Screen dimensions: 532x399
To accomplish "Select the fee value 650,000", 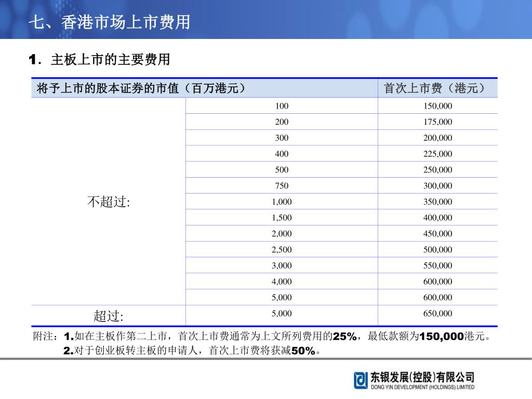I will tap(437, 313).
